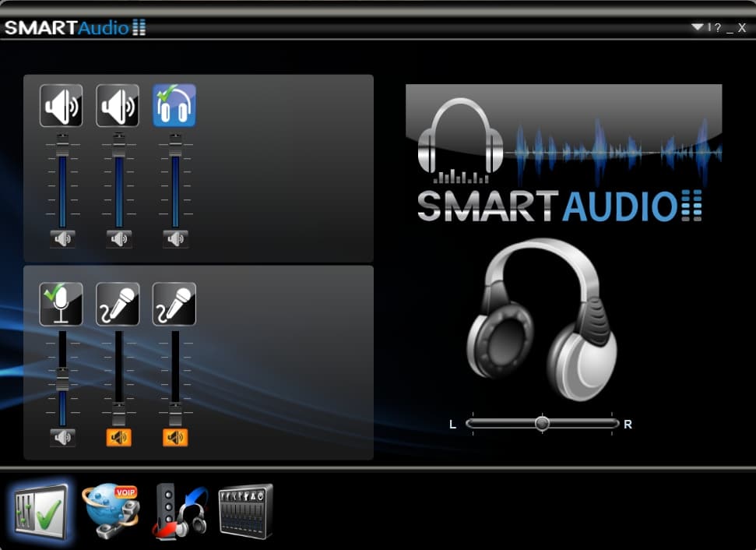
Task: Select the leftmost speaker playback device
Action: pos(62,106)
